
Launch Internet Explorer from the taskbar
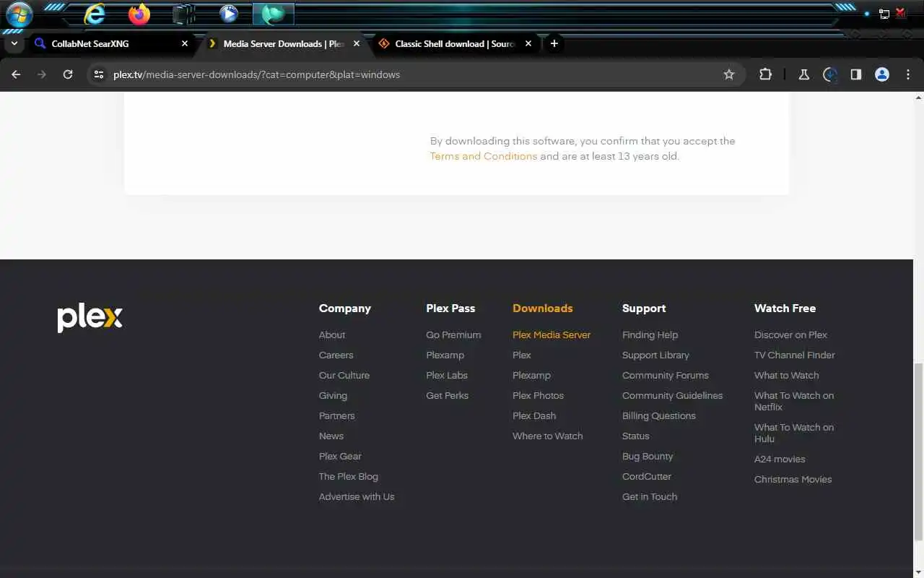pyautogui.click(x=94, y=14)
